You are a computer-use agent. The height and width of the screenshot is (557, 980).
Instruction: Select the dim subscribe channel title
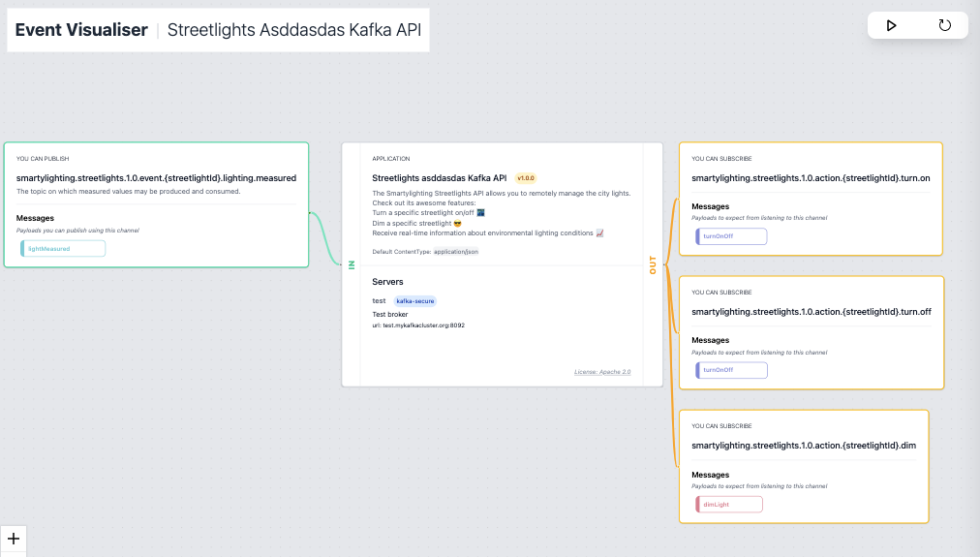click(804, 446)
